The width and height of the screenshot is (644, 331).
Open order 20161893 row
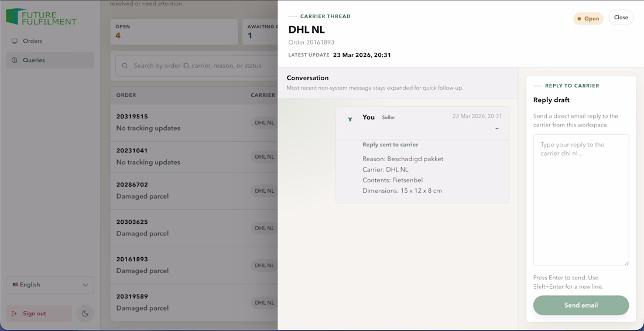(194, 265)
